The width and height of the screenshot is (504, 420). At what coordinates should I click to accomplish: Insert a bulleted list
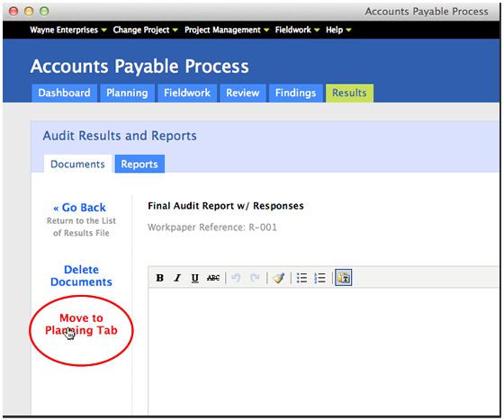tap(301, 278)
